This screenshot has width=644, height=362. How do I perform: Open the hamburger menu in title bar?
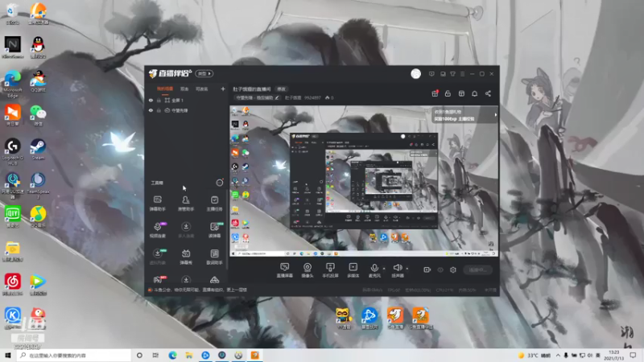462,74
